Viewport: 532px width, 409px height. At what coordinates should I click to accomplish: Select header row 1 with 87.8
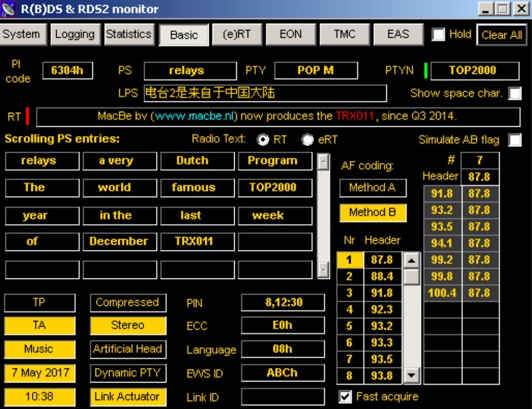[x=381, y=260]
